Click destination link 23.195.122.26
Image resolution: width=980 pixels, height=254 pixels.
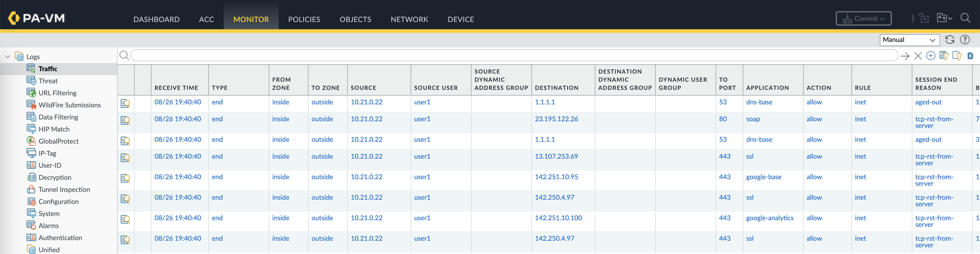pyautogui.click(x=556, y=119)
